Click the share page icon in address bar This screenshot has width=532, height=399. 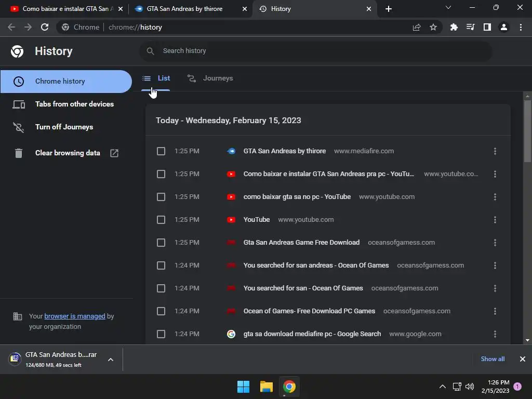pyautogui.click(x=417, y=27)
